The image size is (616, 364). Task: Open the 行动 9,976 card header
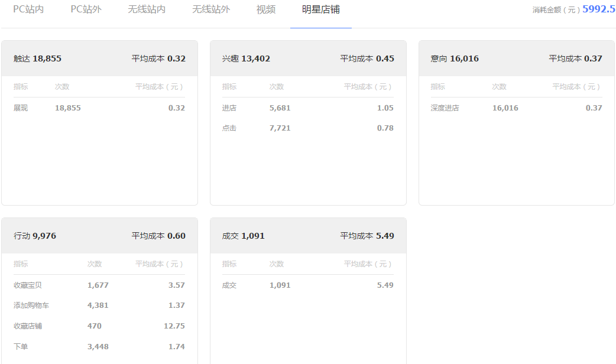tap(99, 236)
